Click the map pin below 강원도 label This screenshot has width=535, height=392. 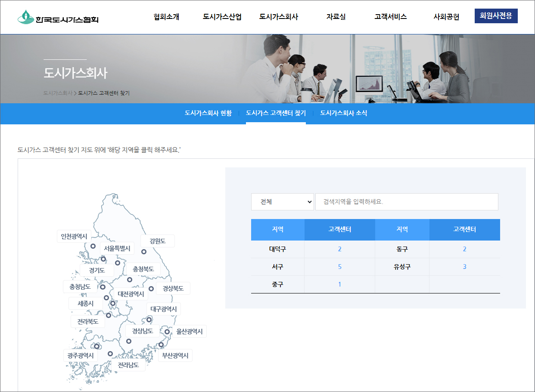click(144, 252)
